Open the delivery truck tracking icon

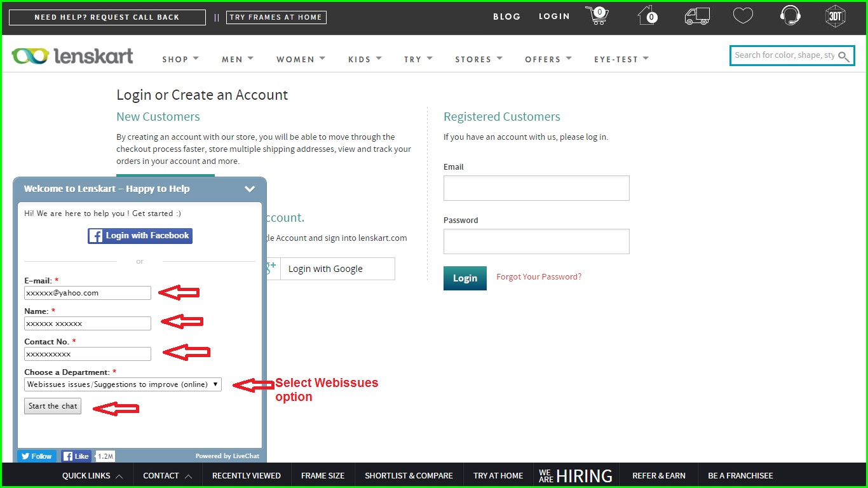point(697,16)
